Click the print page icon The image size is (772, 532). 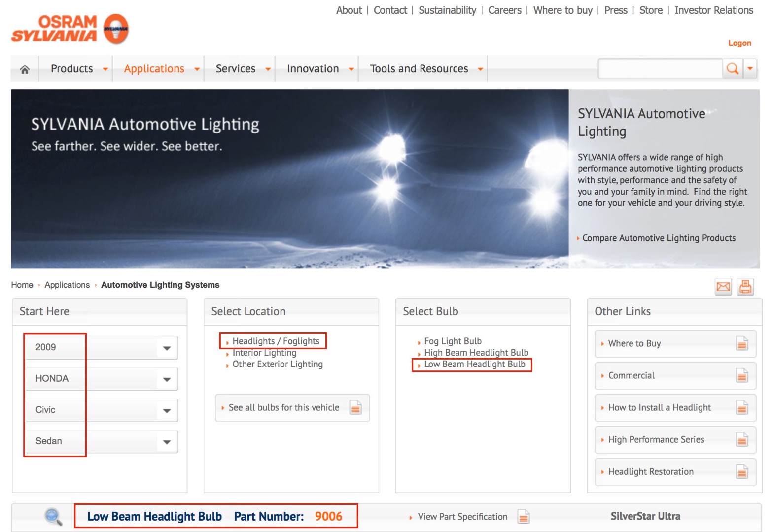click(745, 287)
